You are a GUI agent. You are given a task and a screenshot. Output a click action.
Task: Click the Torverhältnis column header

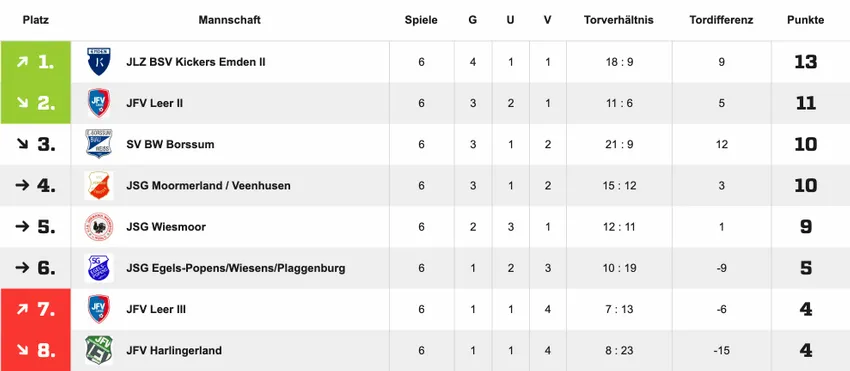pos(619,20)
